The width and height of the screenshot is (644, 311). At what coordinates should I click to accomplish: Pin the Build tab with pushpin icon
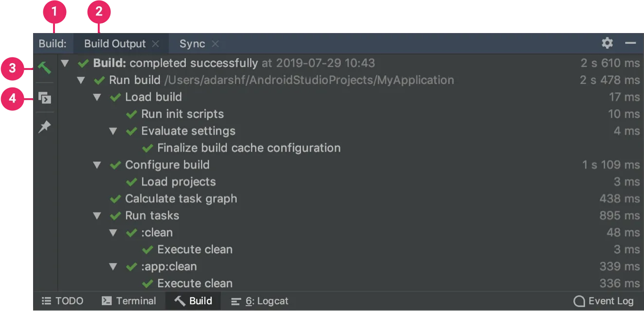tap(45, 127)
